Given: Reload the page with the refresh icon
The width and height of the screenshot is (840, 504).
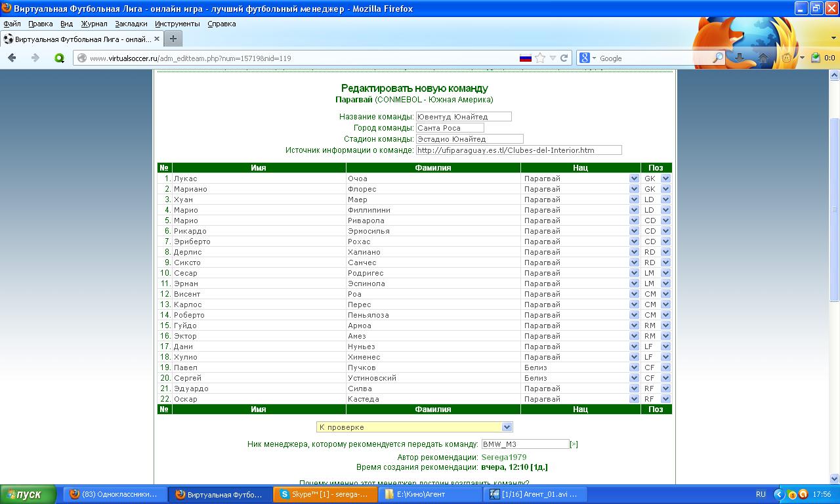Looking at the screenshot, I should coord(564,58).
